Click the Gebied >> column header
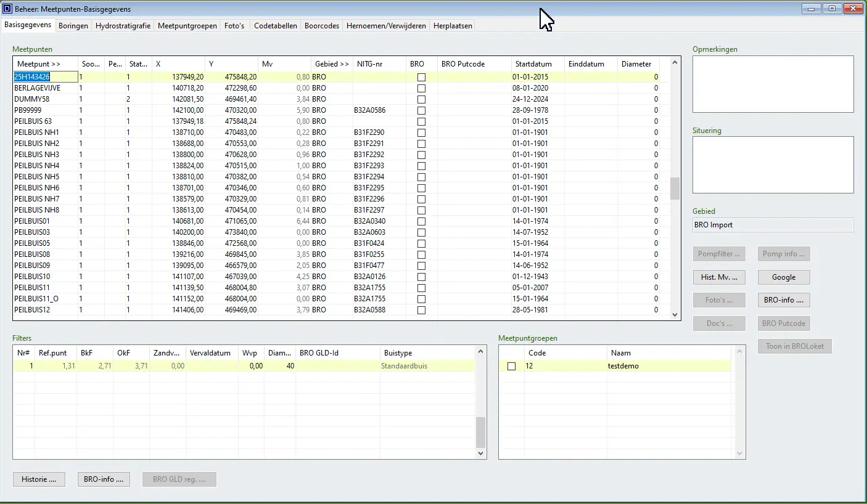 (332, 64)
